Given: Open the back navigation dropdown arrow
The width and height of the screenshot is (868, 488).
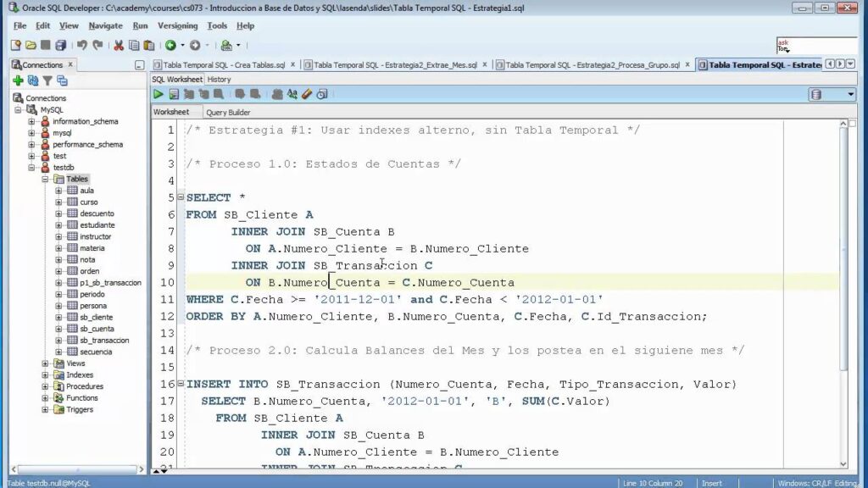Looking at the screenshot, I should click(x=183, y=46).
